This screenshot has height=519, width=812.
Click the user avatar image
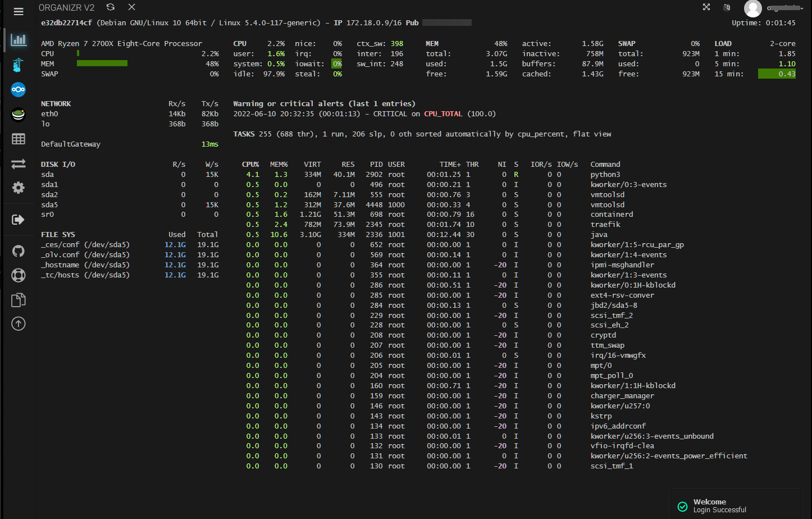pos(752,8)
